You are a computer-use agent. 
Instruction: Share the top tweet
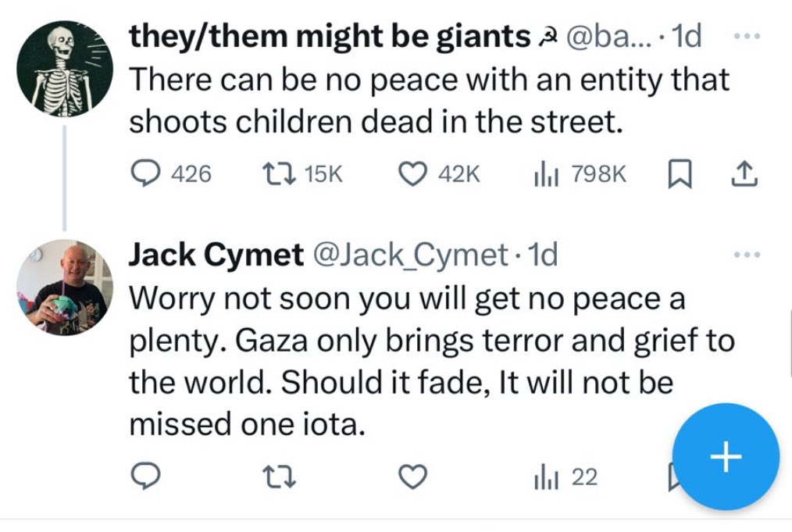pyautogui.click(x=744, y=173)
